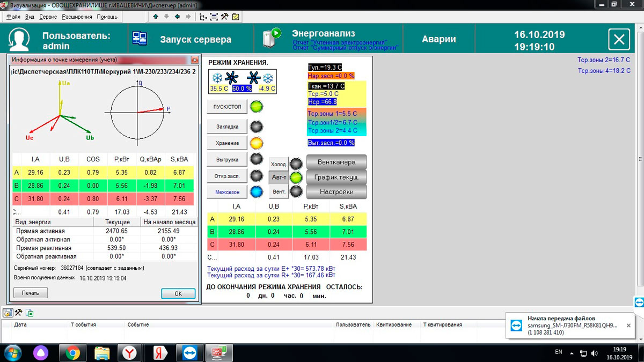Click the fit-to-screen toolbar icon
Image resolution: width=644 pixels, height=362 pixels.
coord(214,17)
